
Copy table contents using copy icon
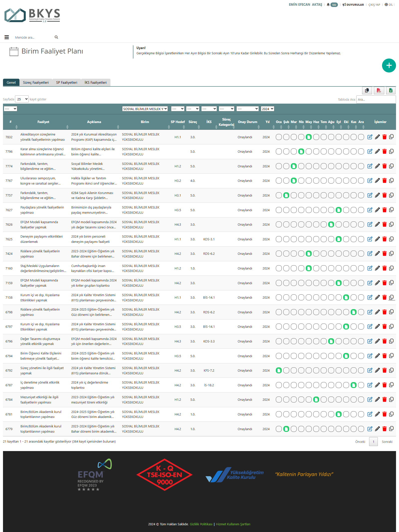367,90
